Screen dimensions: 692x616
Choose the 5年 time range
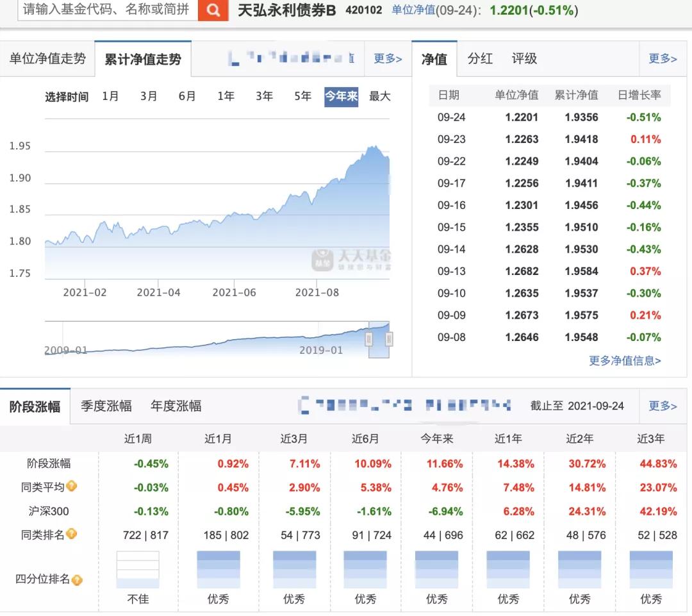(302, 96)
